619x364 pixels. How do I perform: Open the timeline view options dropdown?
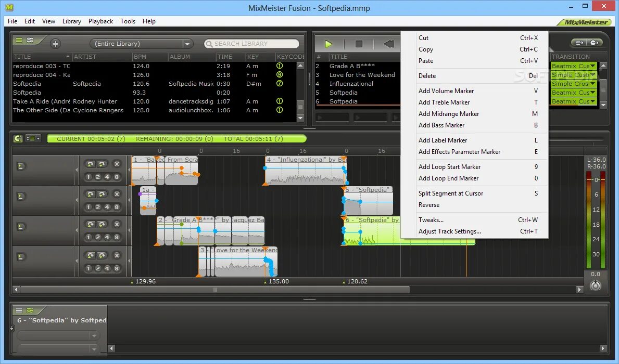(x=33, y=138)
